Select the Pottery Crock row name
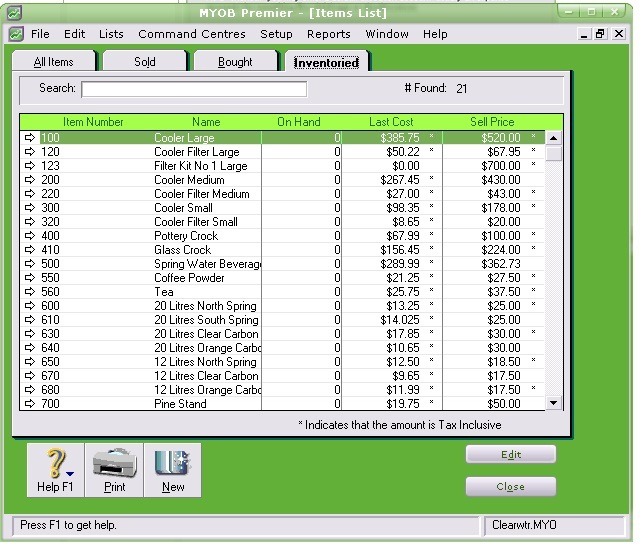 tap(186, 236)
